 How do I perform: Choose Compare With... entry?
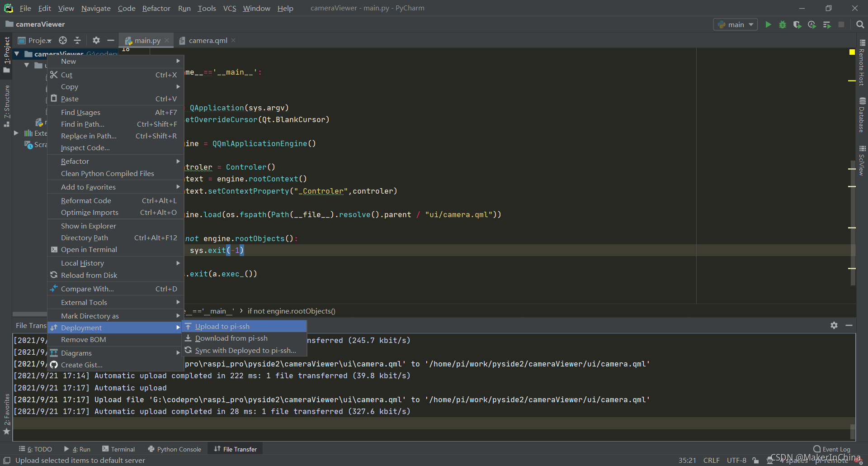tap(115, 289)
